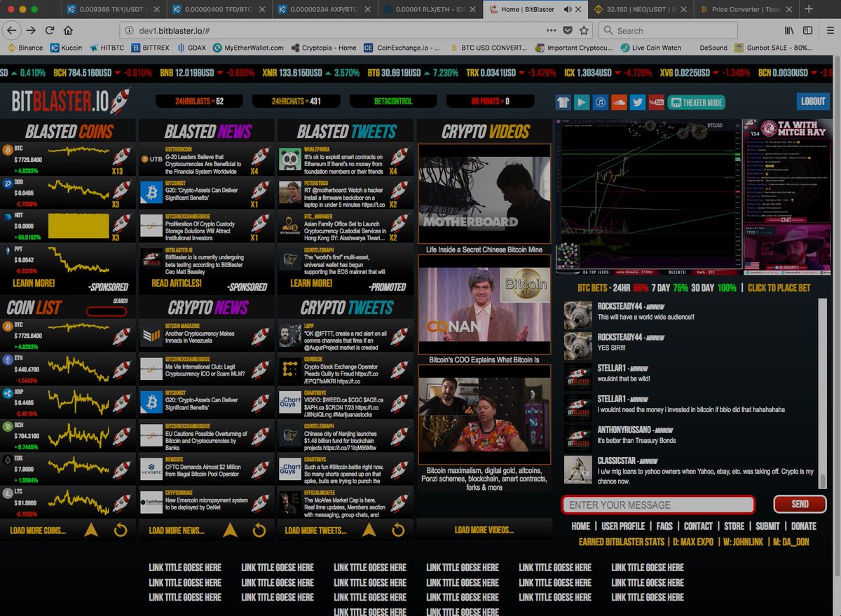Blast the Whalepanda tweet rocket

click(399, 156)
